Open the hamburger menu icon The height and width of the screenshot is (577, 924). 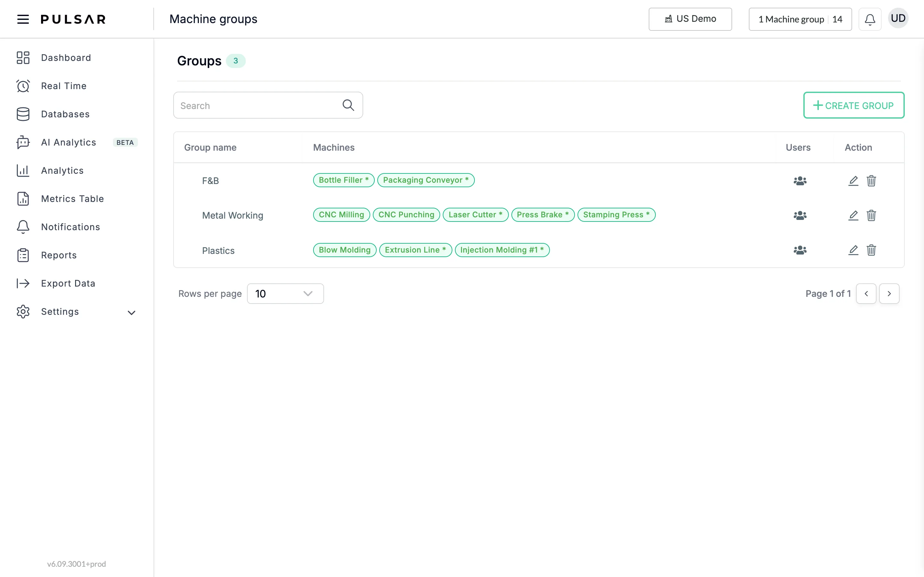(23, 19)
